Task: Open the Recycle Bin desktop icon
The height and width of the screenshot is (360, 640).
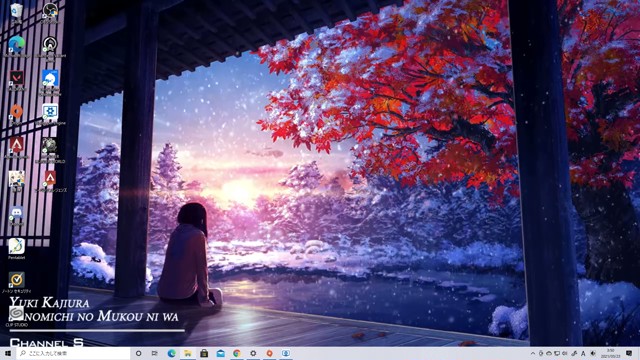Action: (x=16, y=11)
